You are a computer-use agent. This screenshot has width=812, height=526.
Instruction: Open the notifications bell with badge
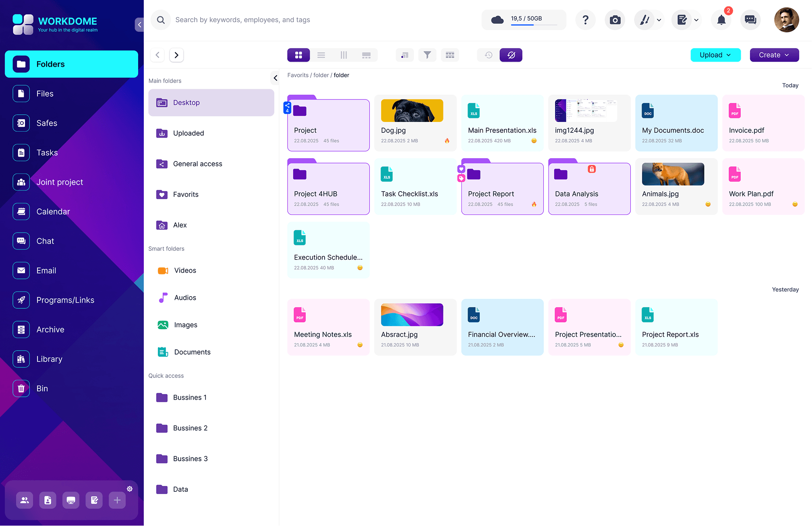[x=721, y=20]
